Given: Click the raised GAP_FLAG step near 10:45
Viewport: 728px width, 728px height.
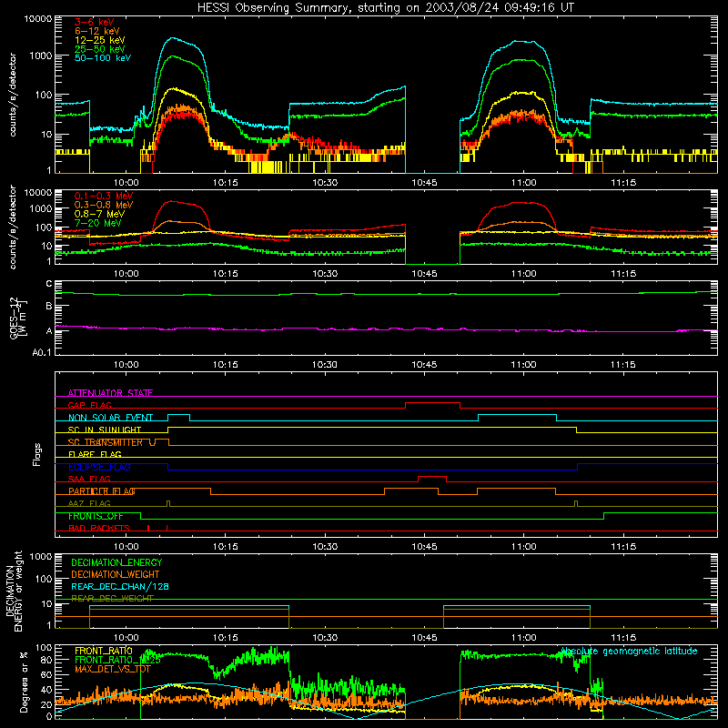Looking at the screenshot, I should (433, 403).
